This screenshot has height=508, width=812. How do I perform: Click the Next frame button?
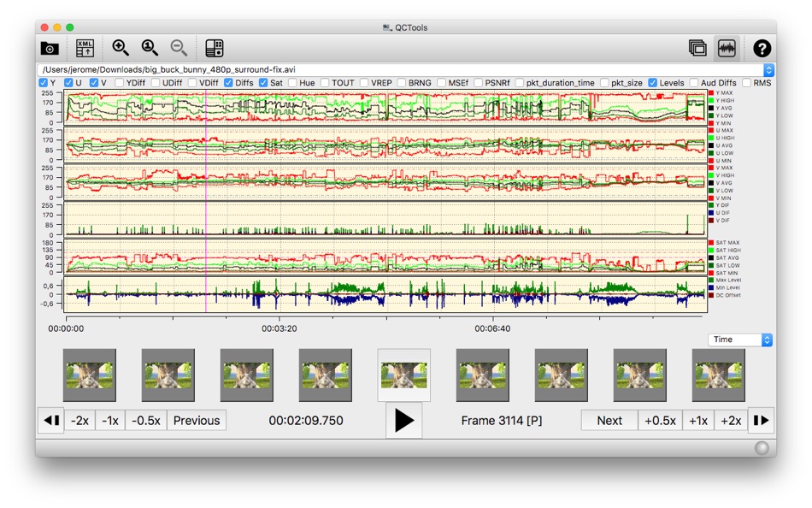[609, 421]
